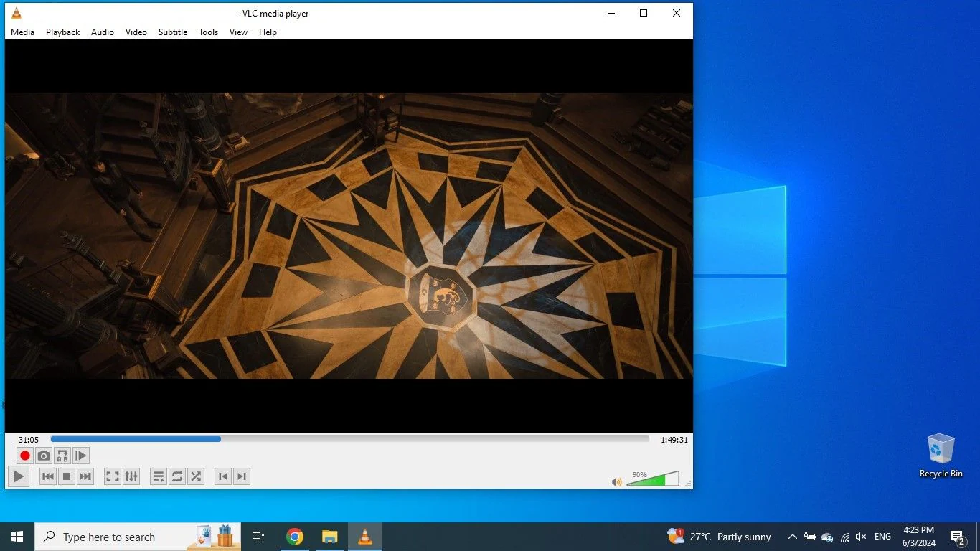
Task: Open the View menu
Action: pyautogui.click(x=239, y=32)
